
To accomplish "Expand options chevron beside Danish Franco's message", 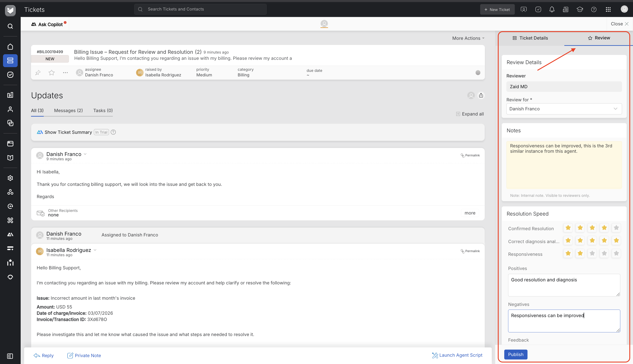I will 85,154.
